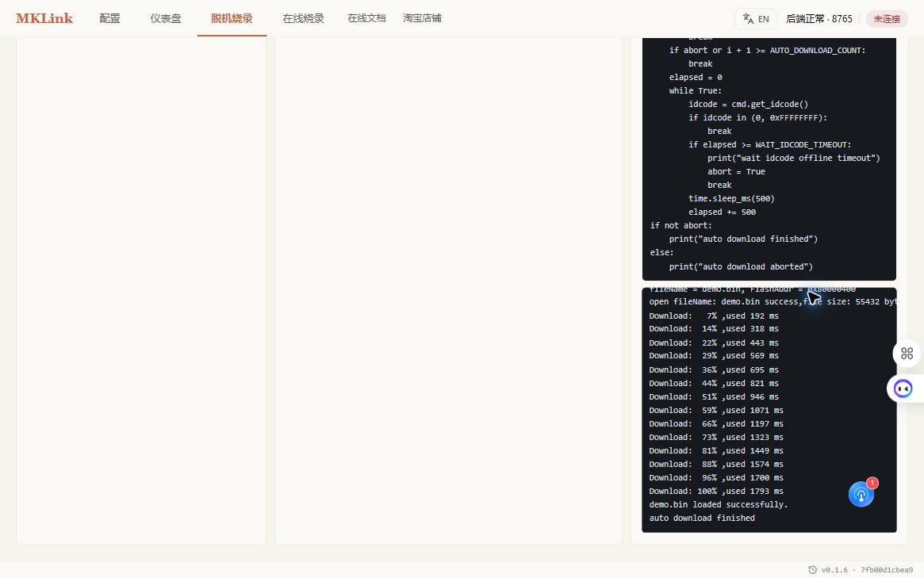The image size is (924, 578).
Task: Click the 'demo.bin loaded successfully.' log line
Action: 719,504
